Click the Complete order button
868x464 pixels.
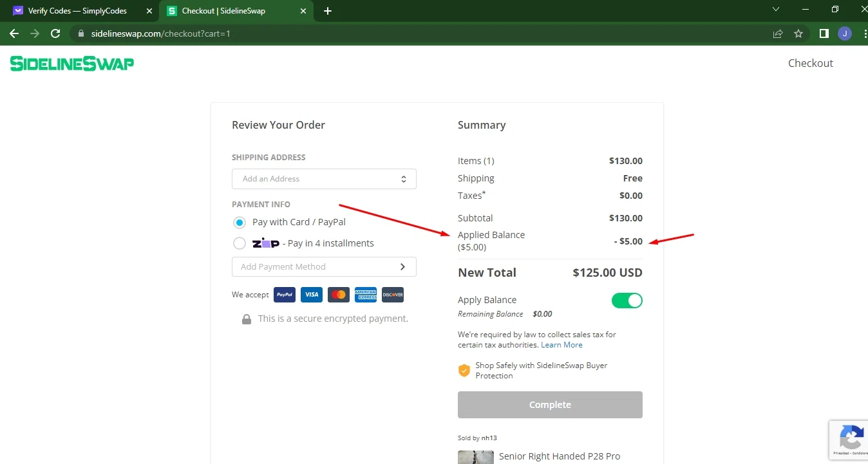coord(550,405)
